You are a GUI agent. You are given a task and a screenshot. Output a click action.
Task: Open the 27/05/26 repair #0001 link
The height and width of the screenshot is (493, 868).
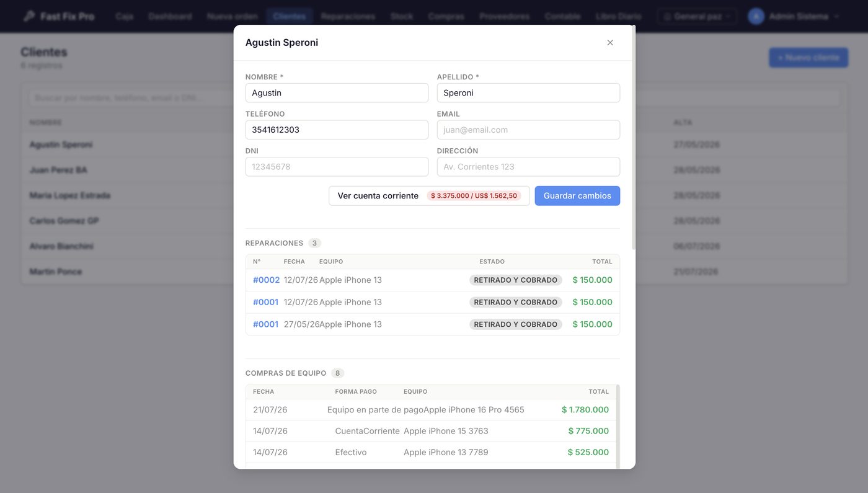point(265,324)
